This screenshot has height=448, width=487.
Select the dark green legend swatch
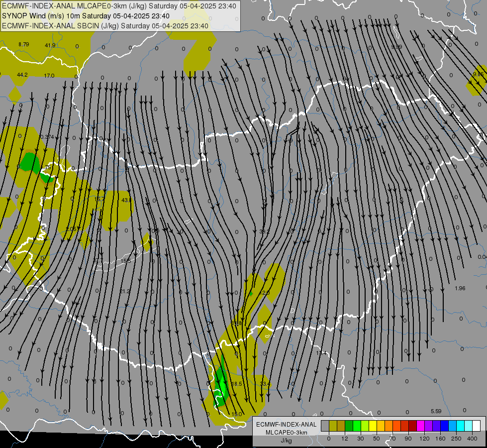[349, 426]
